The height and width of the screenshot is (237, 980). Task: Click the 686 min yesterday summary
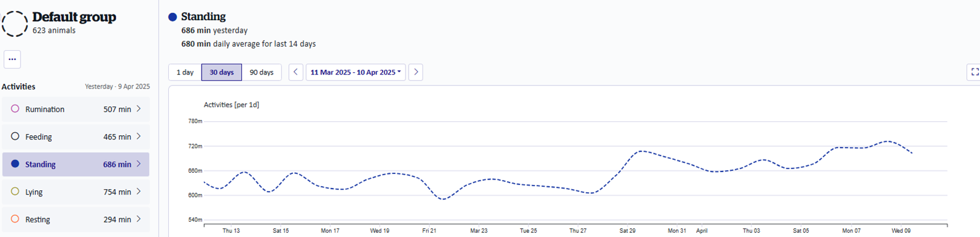[x=214, y=30]
